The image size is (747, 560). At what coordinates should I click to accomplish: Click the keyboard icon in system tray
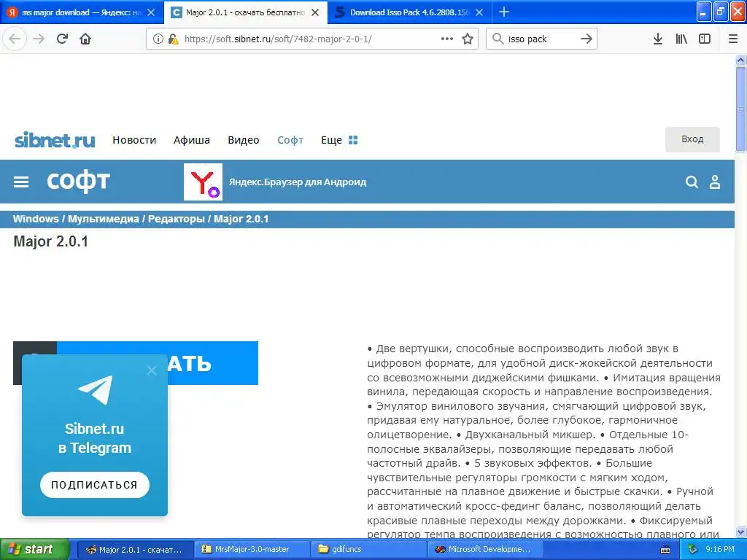tap(665, 550)
